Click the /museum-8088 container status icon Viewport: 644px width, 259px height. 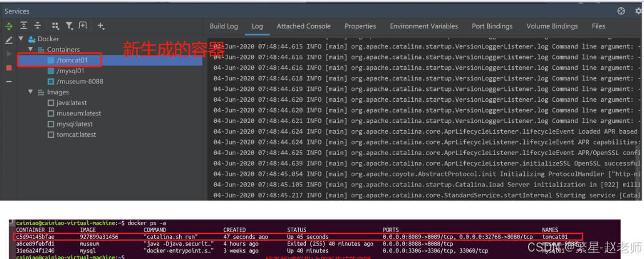tap(51, 81)
